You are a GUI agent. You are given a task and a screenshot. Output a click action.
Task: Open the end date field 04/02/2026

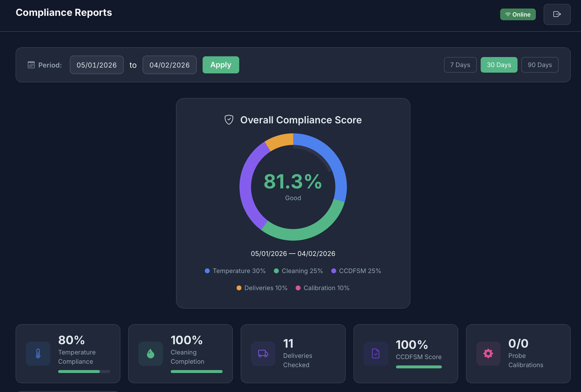click(169, 65)
